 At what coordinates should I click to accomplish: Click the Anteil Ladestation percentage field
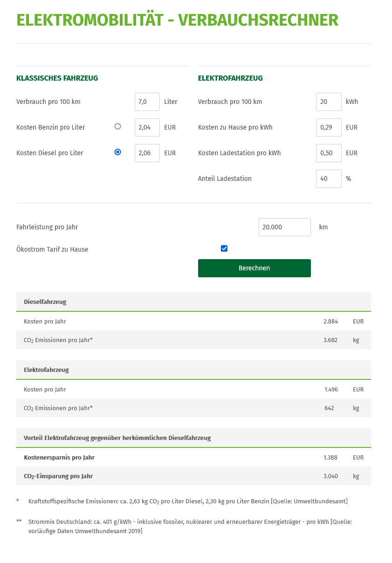point(328,179)
